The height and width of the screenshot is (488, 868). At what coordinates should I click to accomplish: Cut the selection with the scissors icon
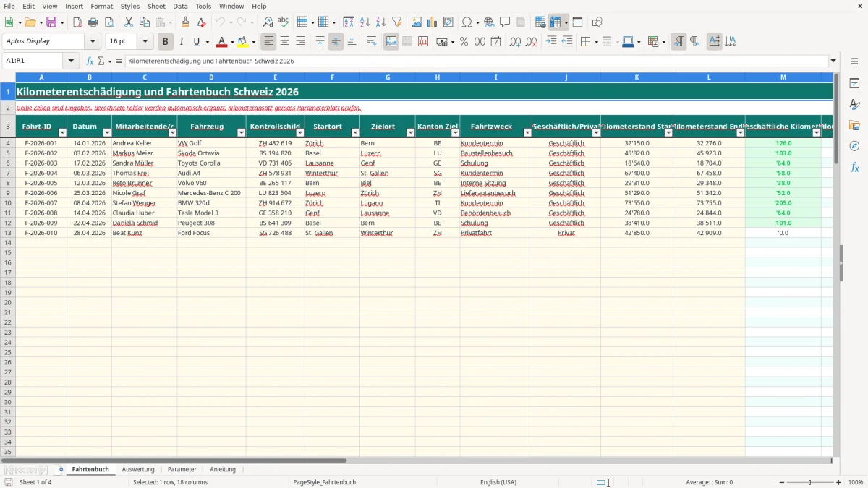coord(129,22)
